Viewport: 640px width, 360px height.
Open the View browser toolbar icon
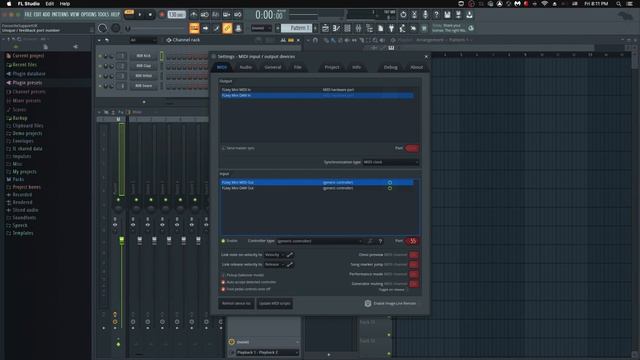point(369,28)
